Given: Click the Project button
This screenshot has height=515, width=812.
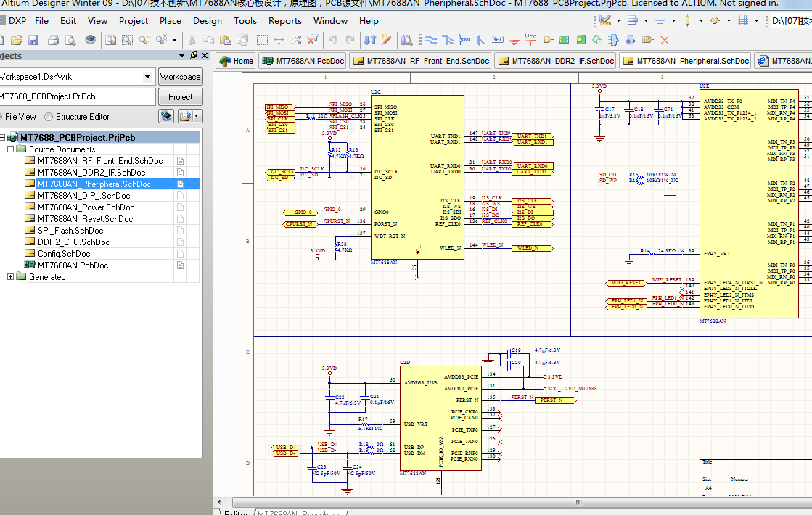Looking at the screenshot, I should 180,96.
